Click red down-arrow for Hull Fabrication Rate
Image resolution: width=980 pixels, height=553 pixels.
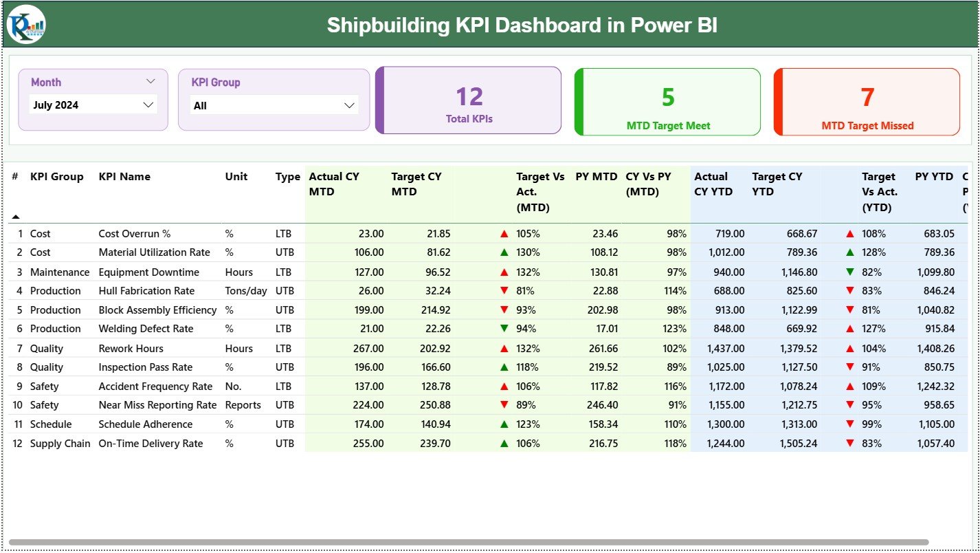(502, 290)
